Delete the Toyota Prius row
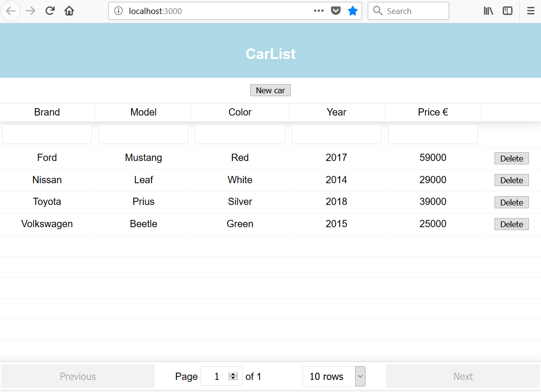Image resolution: width=541 pixels, height=392 pixels. pos(511,203)
